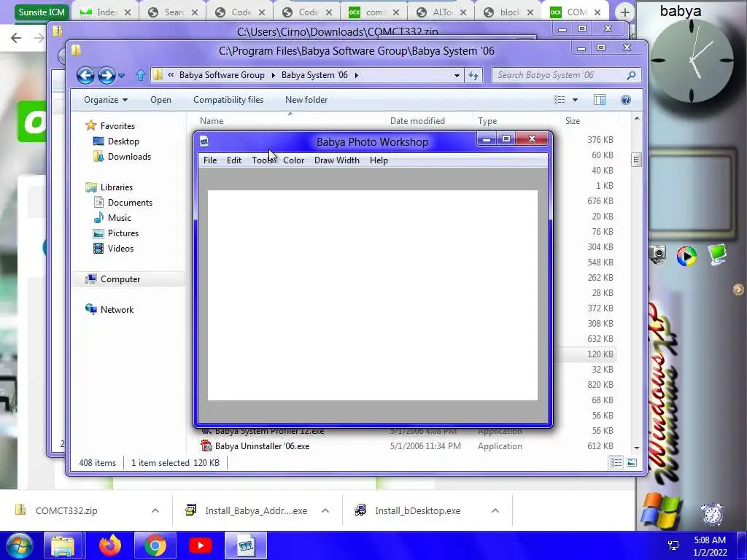
Task: Open Documents library
Action: 130,203
